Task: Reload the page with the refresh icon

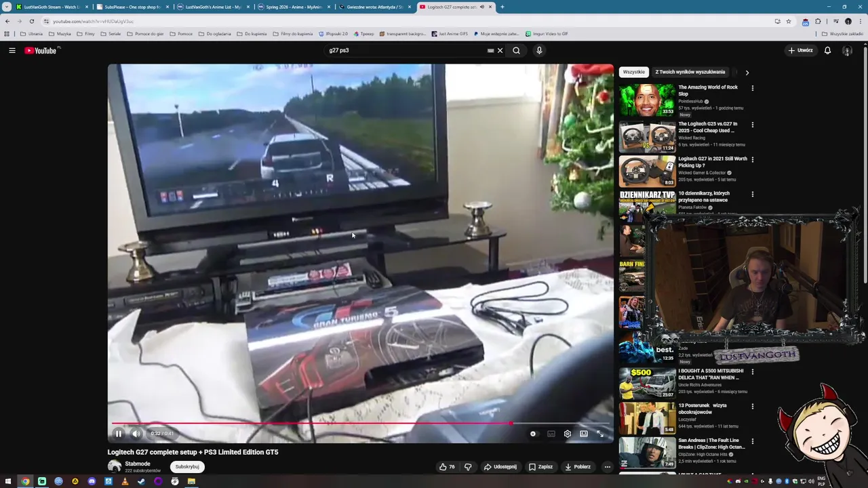Action: [x=31, y=21]
